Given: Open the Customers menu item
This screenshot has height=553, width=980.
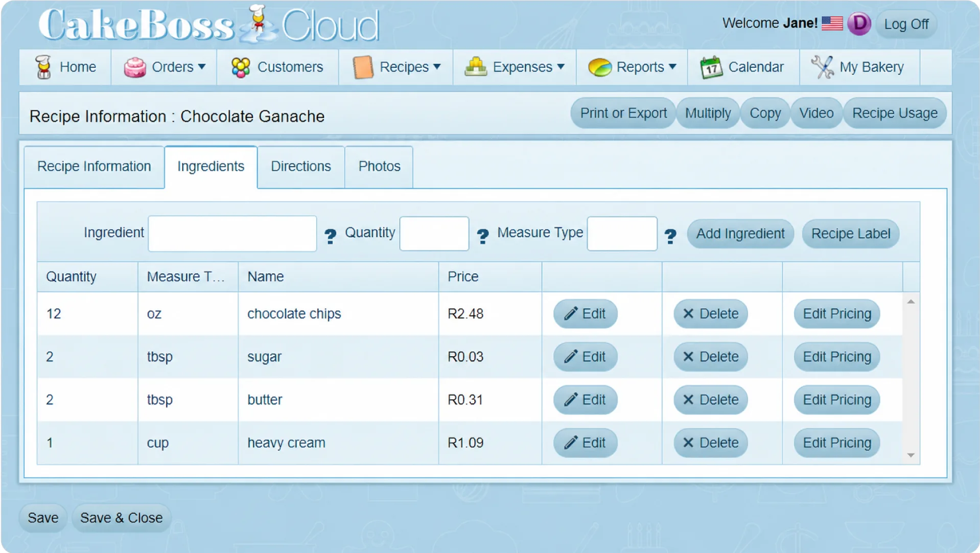Looking at the screenshot, I should 277,67.
